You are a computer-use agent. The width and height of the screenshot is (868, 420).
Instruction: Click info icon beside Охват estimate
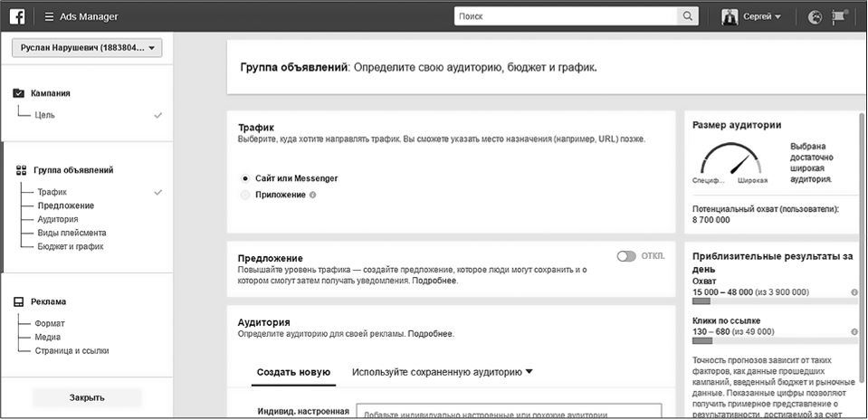pos(854,292)
